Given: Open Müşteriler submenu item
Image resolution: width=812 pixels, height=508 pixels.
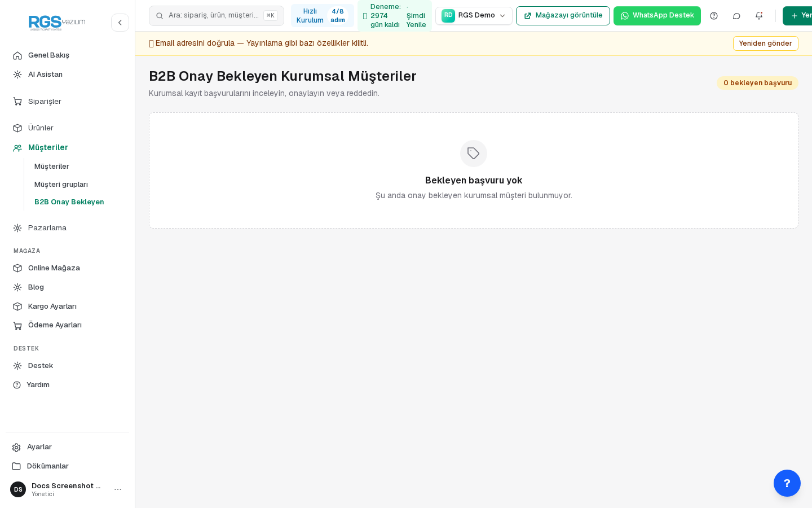Looking at the screenshot, I should tap(52, 167).
